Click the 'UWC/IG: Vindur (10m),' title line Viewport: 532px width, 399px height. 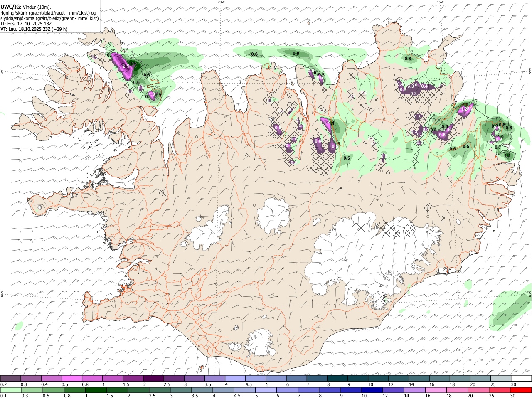click(x=26, y=7)
